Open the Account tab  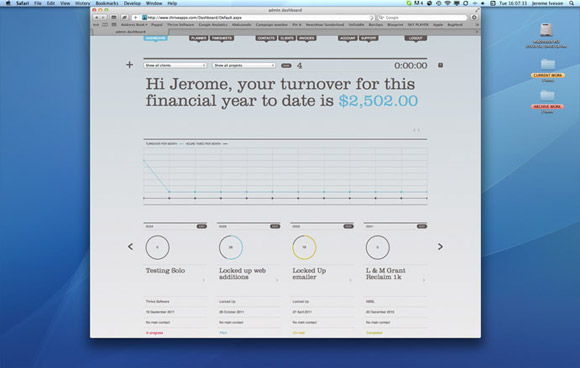pos(347,38)
